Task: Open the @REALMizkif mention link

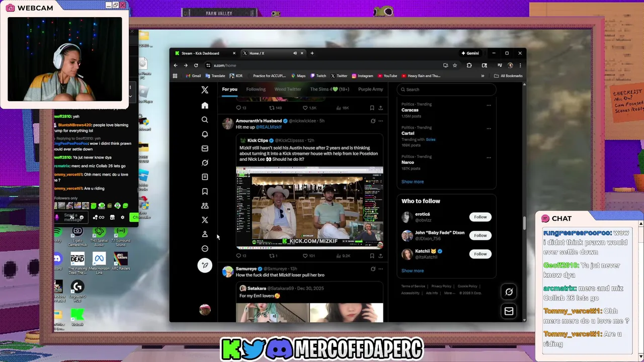Action: 269,127
